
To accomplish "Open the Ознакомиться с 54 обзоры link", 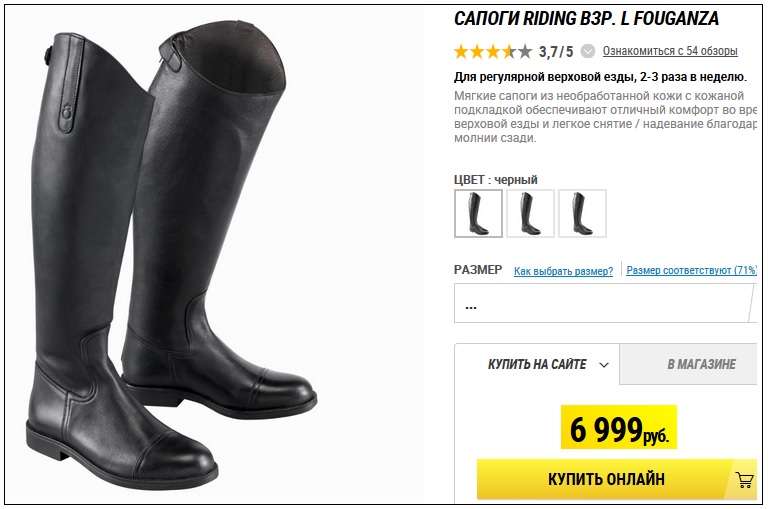I will click(x=670, y=51).
